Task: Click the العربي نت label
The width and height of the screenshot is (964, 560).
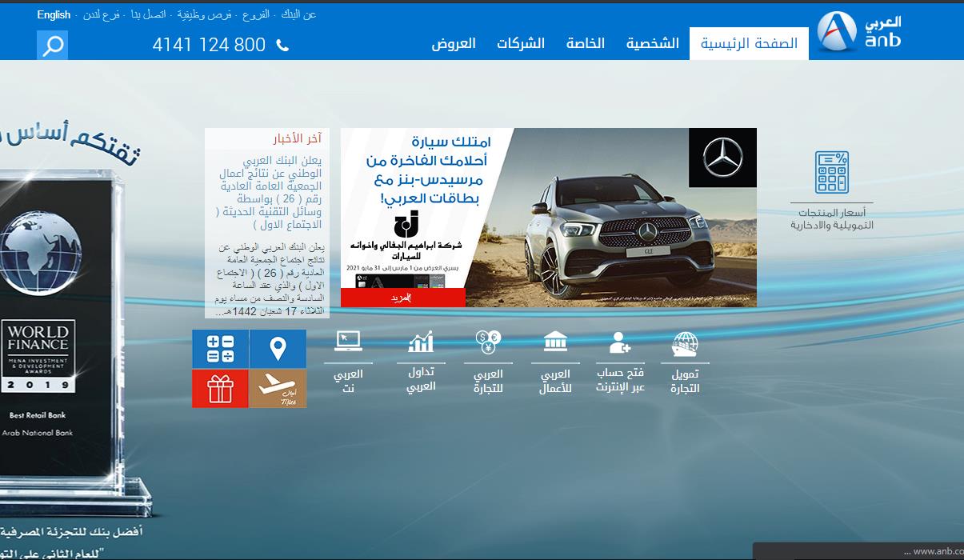Action: tap(348, 382)
